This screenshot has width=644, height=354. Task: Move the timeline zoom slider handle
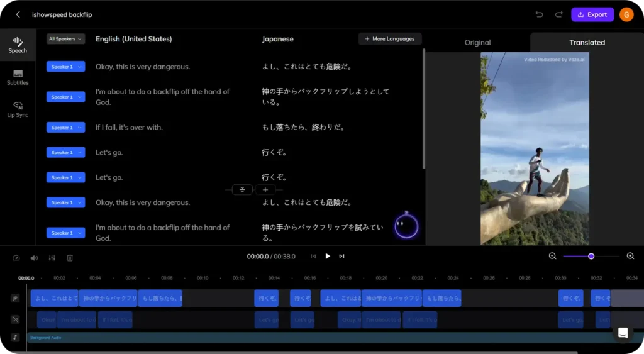591,257
